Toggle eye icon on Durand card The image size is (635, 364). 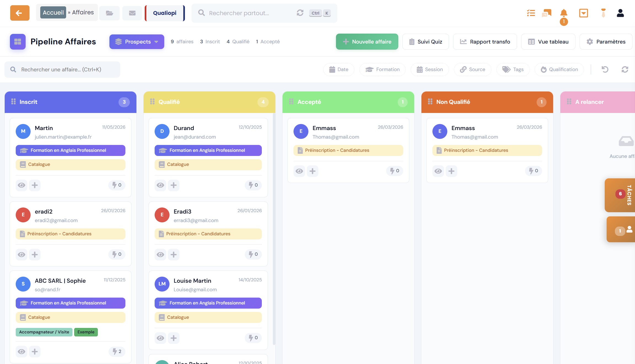click(x=160, y=185)
